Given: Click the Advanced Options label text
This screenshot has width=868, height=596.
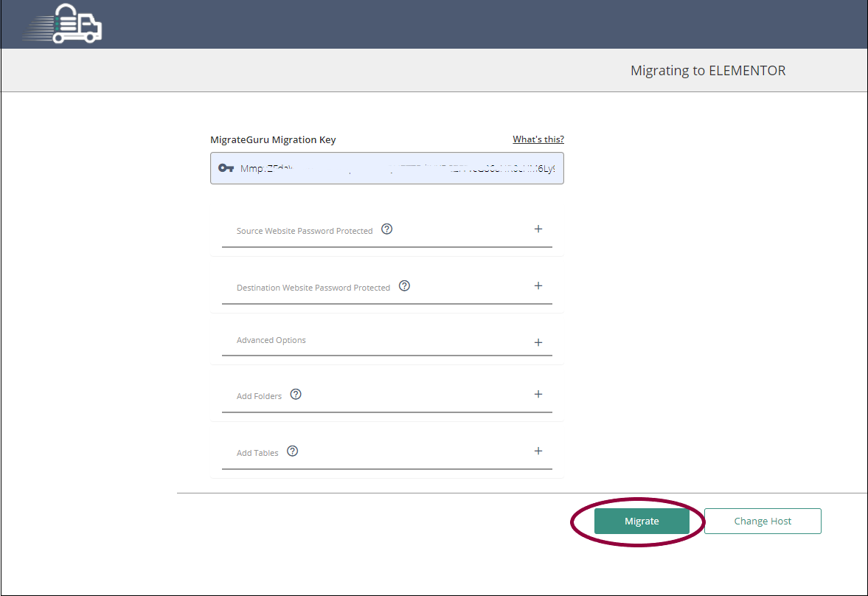Looking at the screenshot, I should click(270, 340).
